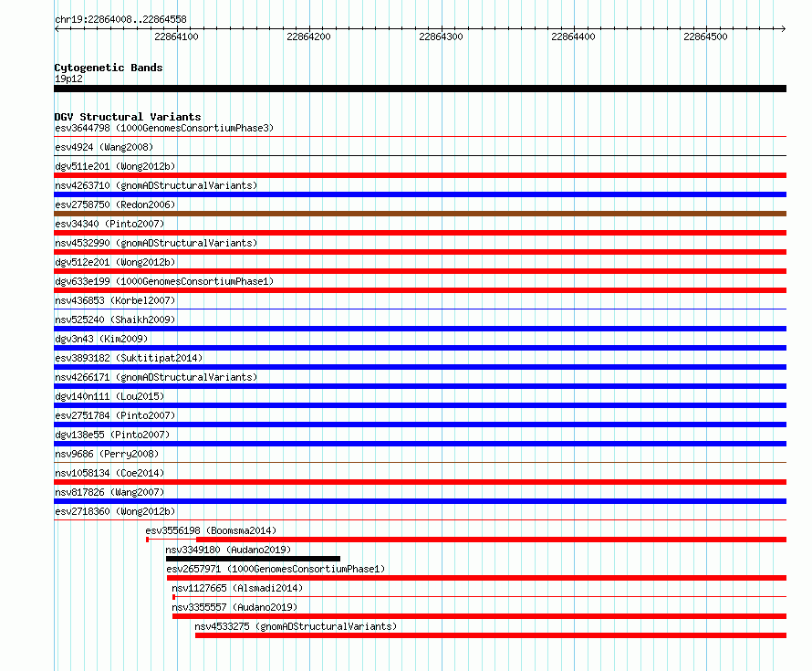Click ruler position 22864200

click(x=308, y=37)
